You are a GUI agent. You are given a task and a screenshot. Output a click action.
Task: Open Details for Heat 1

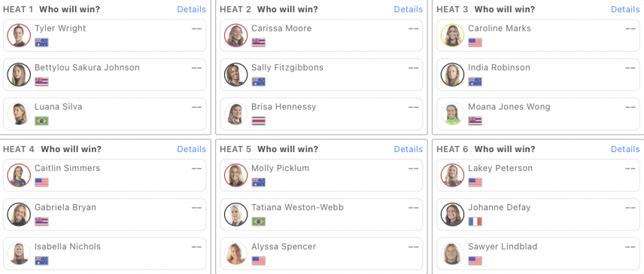[191, 9]
